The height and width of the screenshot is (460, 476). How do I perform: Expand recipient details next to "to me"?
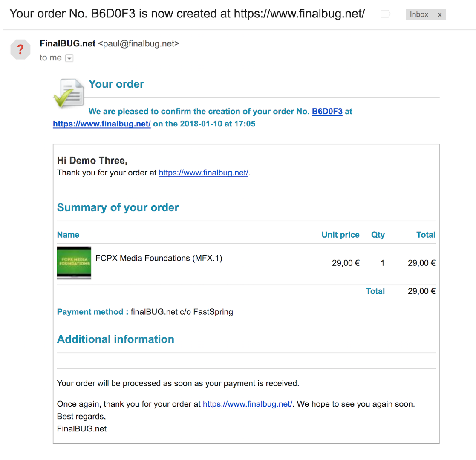69,58
